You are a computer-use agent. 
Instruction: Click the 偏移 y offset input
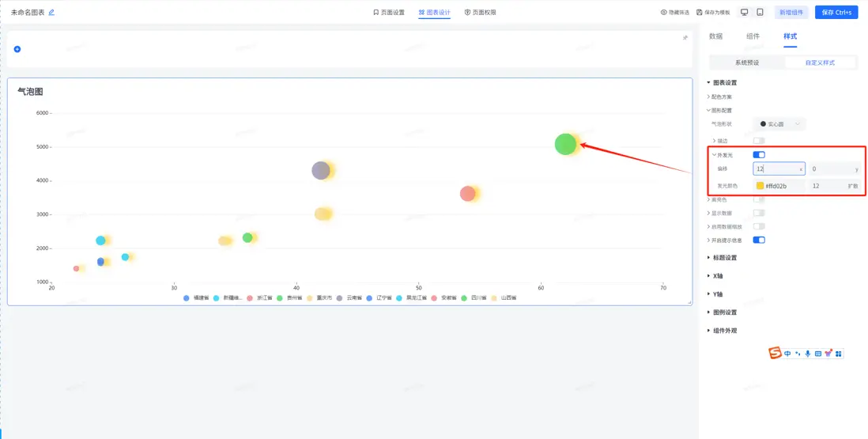click(x=835, y=168)
